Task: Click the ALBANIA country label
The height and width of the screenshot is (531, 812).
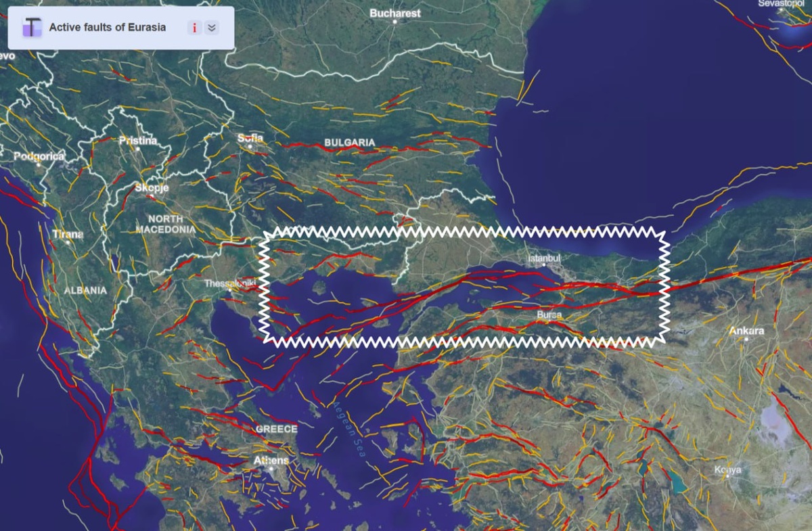Action: point(85,290)
